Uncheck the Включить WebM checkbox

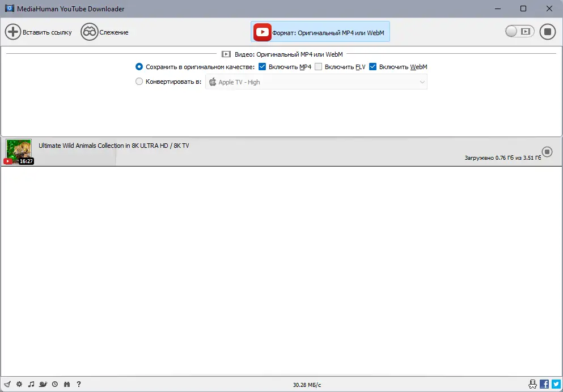coord(372,66)
